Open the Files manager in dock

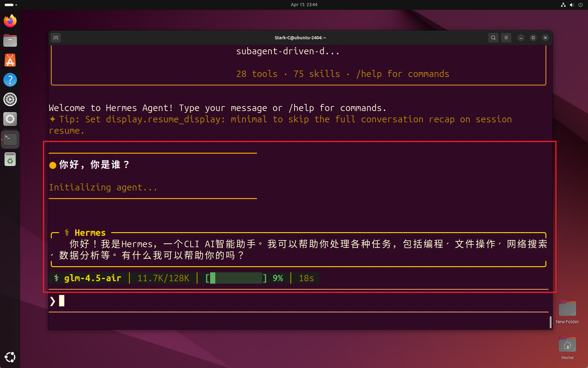tap(10, 40)
